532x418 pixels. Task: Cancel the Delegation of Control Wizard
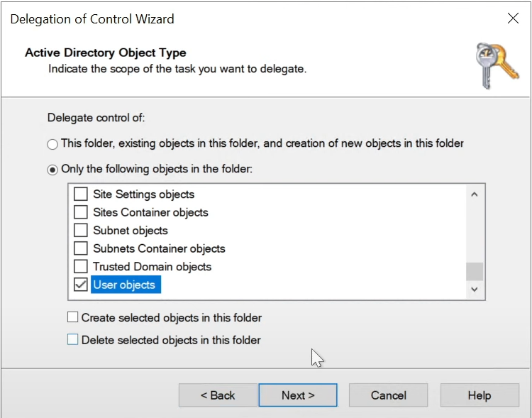point(388,395)
